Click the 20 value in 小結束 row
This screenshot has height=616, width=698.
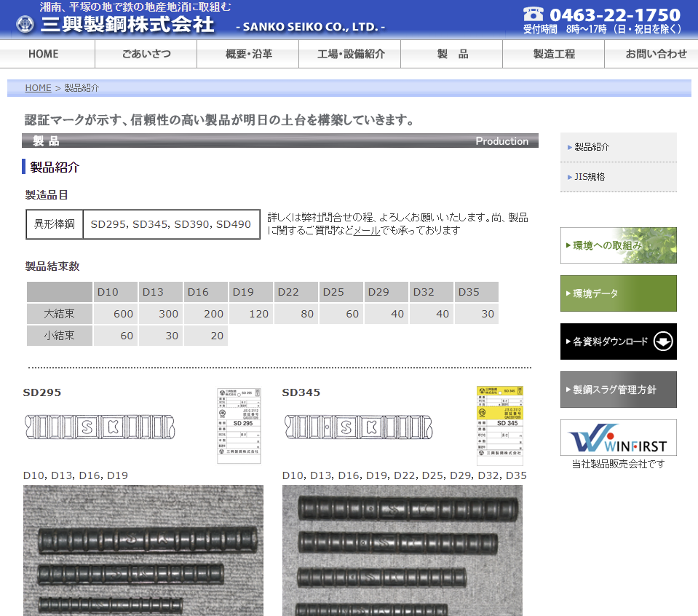point(206,336)
